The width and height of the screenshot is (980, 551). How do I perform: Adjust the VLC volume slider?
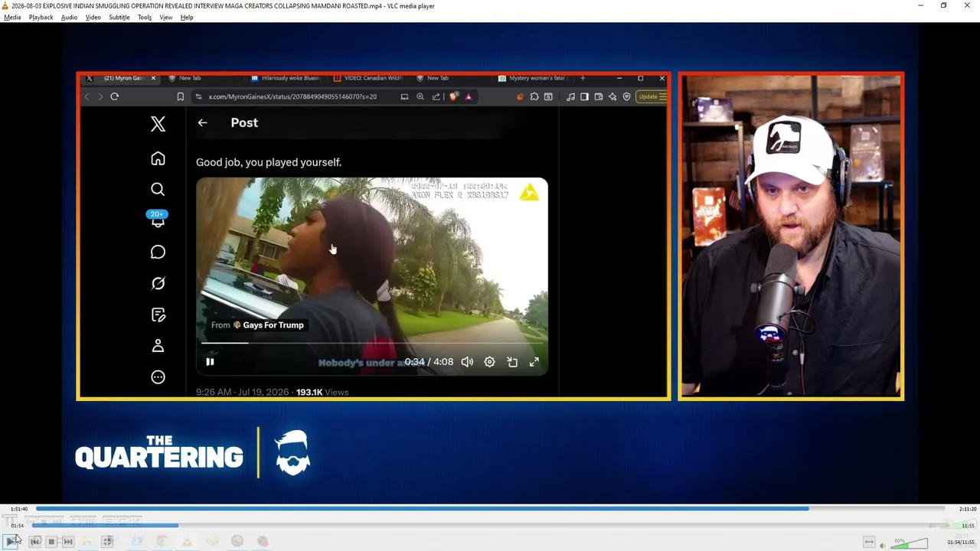[x=909, y=543]
